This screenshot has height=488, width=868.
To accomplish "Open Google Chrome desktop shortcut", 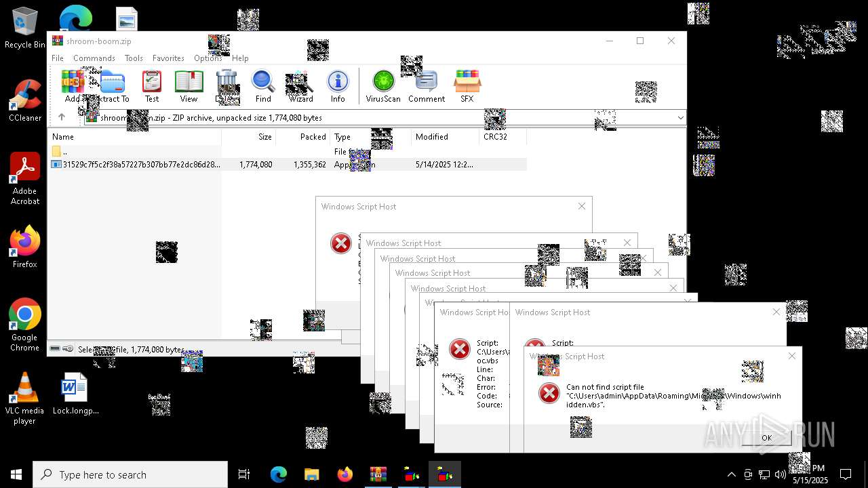I will (x=25, y=325).
